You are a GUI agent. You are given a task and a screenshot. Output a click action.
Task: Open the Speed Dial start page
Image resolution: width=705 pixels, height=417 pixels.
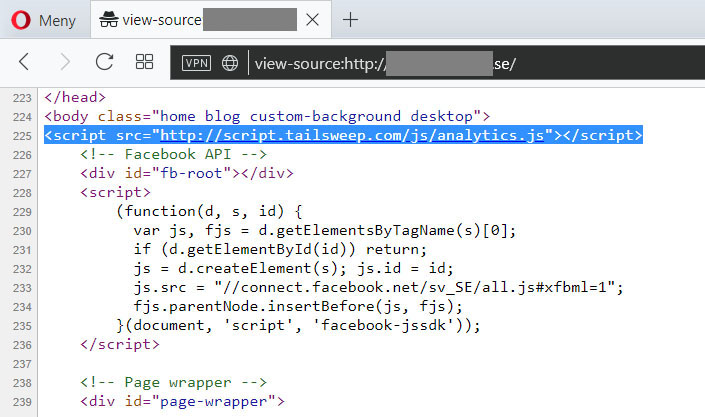point(144,62)
